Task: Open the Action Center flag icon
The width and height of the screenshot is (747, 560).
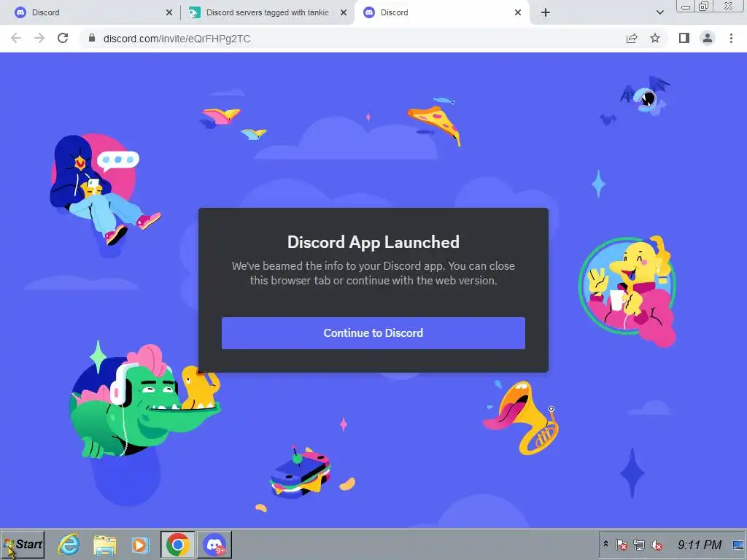Action: 622,544
